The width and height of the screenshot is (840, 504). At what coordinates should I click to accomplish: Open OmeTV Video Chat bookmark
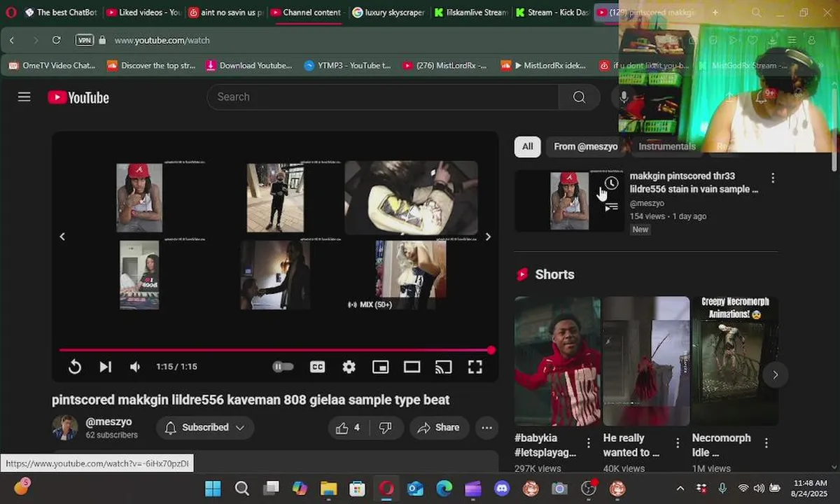(x=52, y=66)
